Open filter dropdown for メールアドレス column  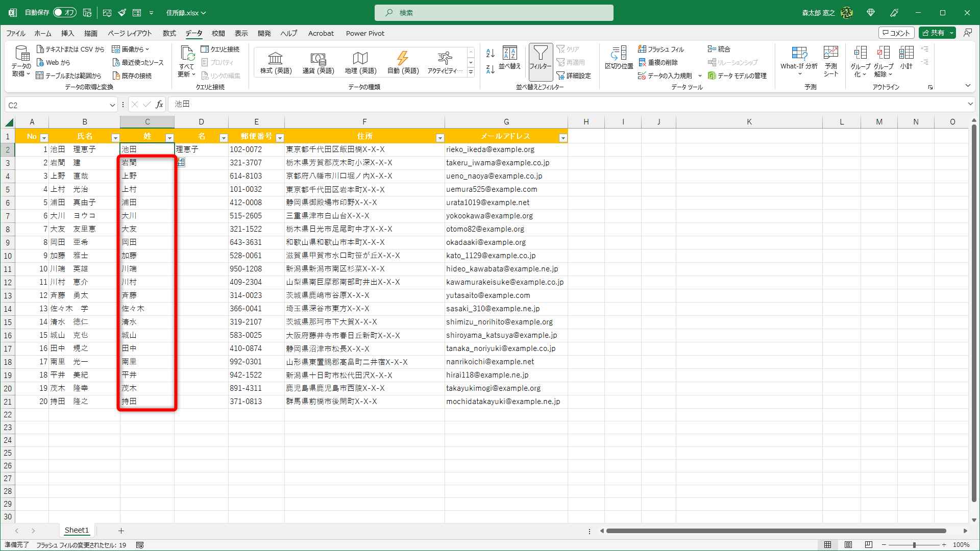click(562, 138)
